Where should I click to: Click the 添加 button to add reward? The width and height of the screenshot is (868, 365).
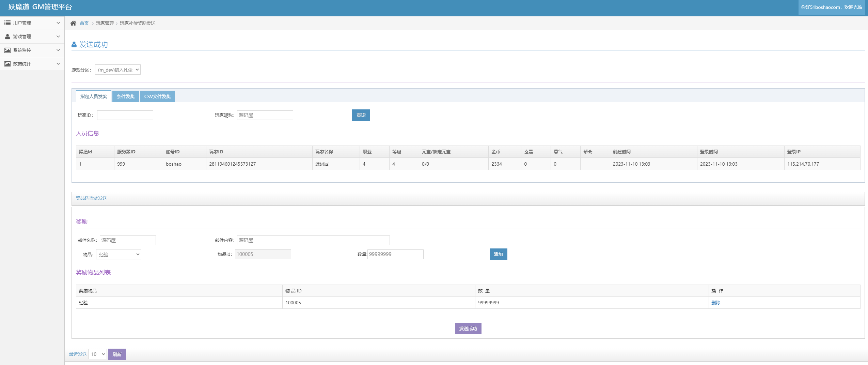498,255
